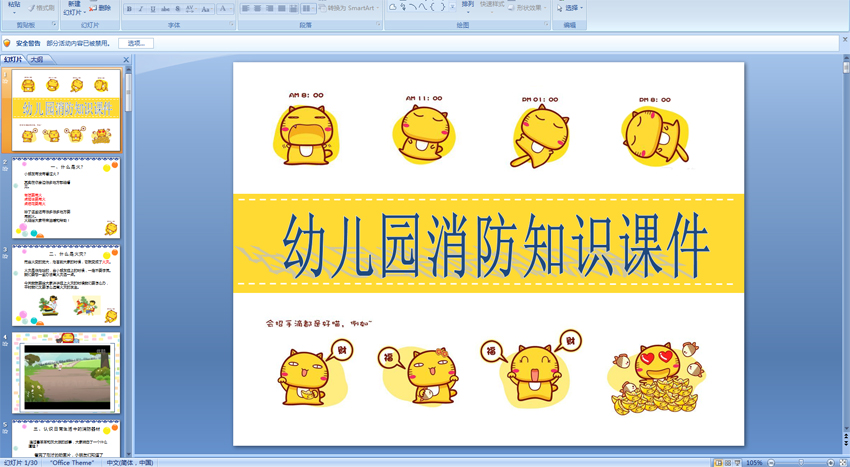Close the slide thumbnail pane
Image resolution: width=850 pixels, height=467 pixels.
coord(126,60)
